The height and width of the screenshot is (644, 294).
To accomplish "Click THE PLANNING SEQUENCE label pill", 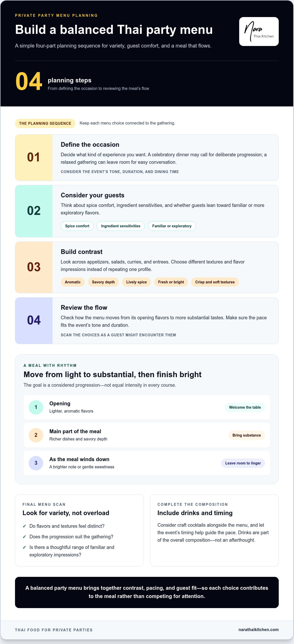I will click(45, 123).
